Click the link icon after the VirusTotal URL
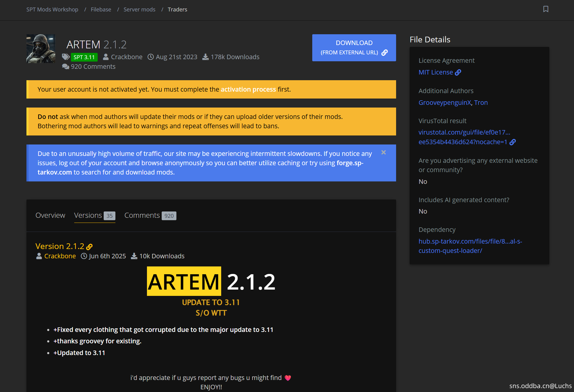This screenshot has height=392, width=574. coord(513,142)
